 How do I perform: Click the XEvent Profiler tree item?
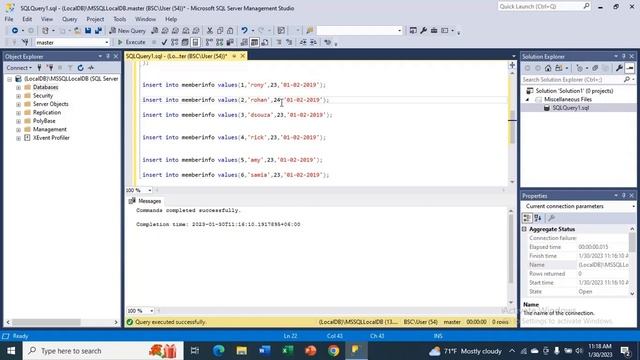coord(51,138)
